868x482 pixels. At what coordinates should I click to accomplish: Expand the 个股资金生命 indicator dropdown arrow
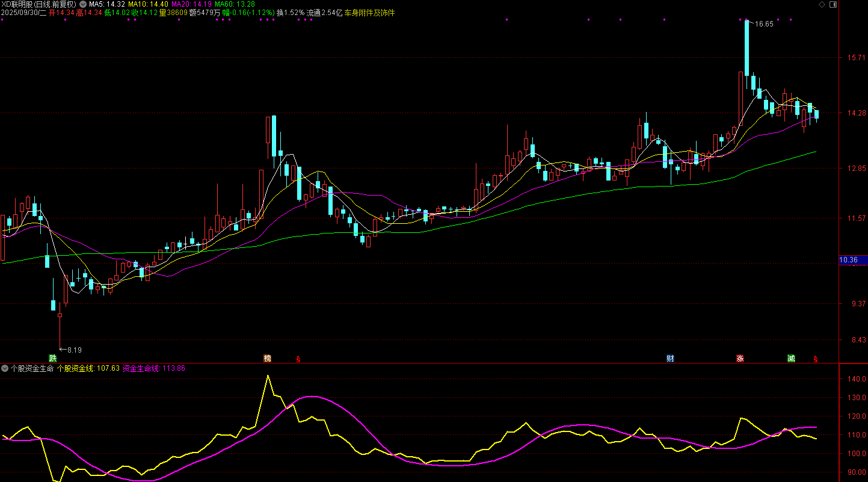pos(5,368)
